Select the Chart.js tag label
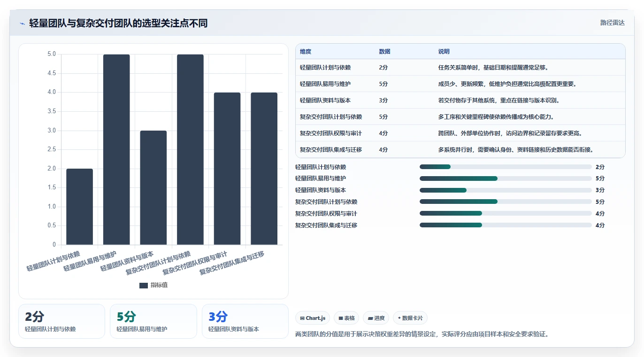644x357 pixels. [315, 318]
